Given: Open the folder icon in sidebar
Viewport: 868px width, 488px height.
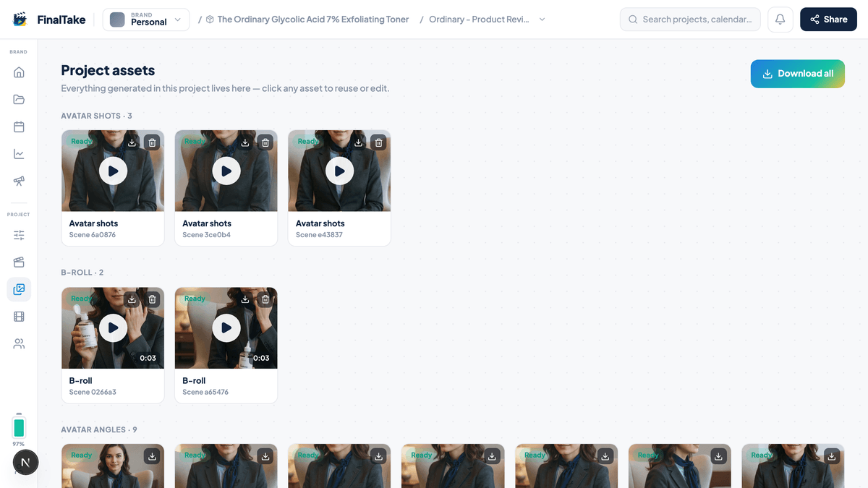Looking at the screenshot, I should click(x=19, y=99).
